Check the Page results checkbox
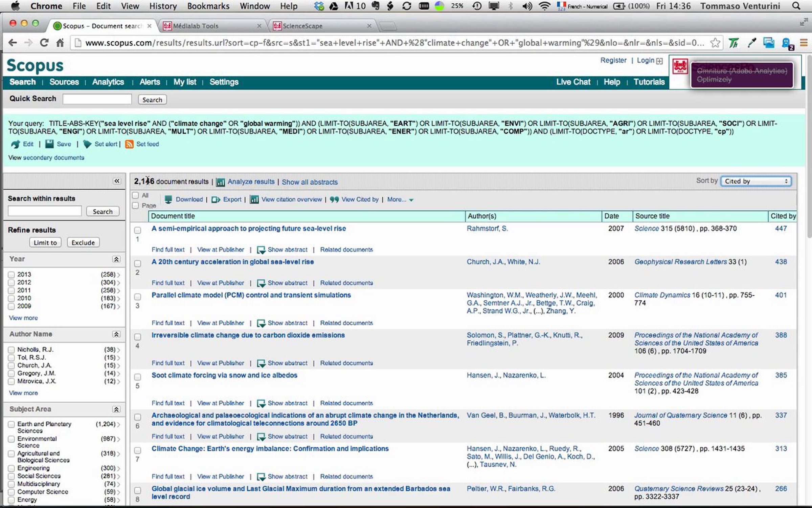Viewport: 812px width, 508px height. pyautogui.click(x=136, y=206)
